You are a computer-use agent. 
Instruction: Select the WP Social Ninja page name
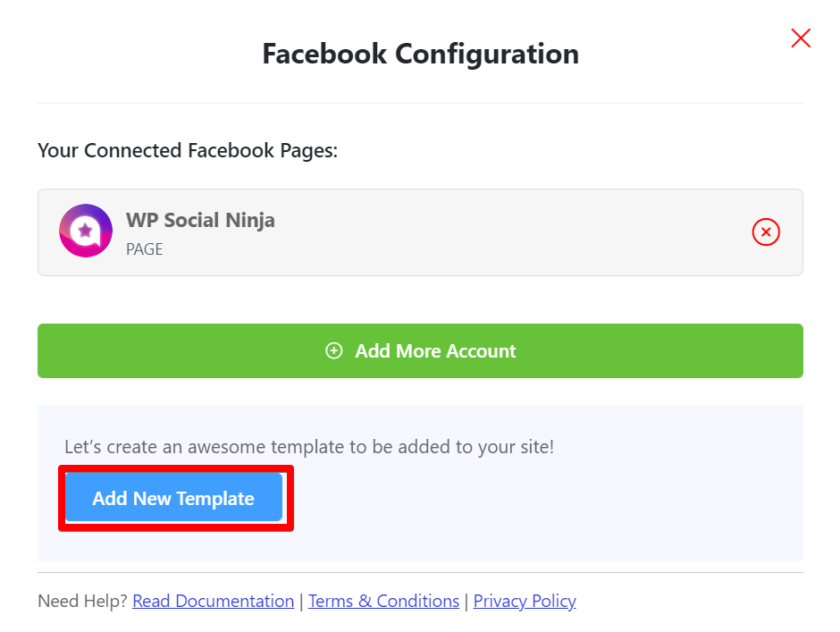coord(200,220)
